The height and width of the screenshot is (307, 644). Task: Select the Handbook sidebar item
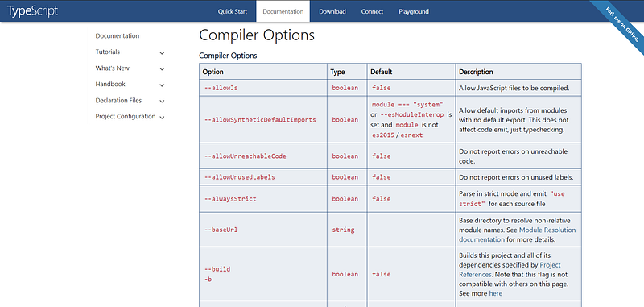(110, 84)
